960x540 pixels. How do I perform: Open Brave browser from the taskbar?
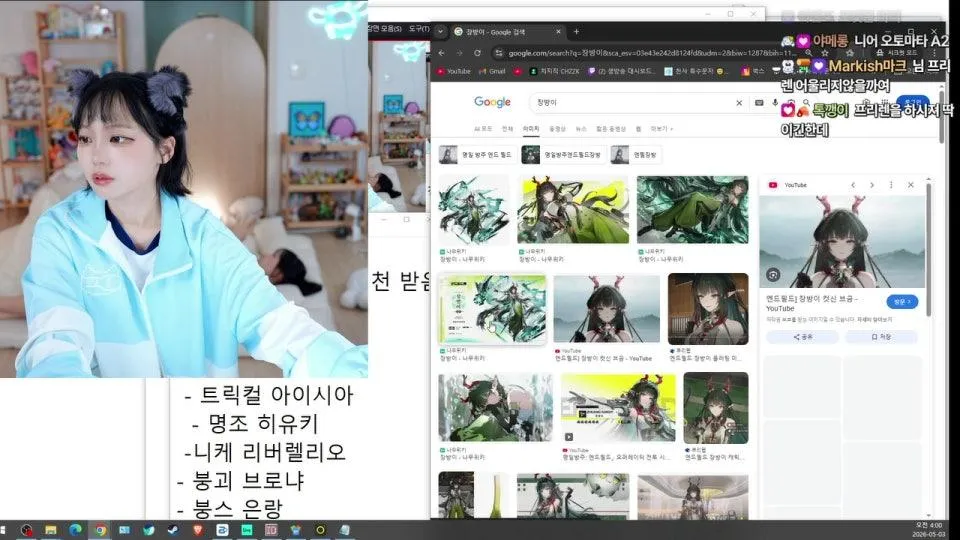[198, 530]
